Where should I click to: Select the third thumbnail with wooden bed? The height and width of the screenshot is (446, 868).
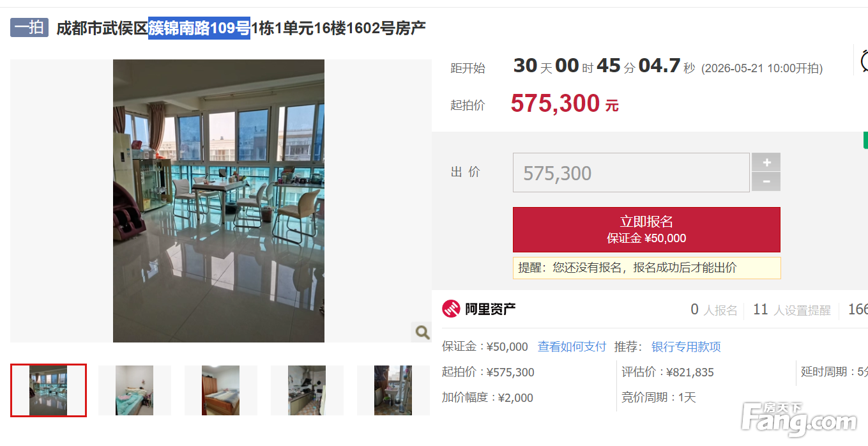220,390
